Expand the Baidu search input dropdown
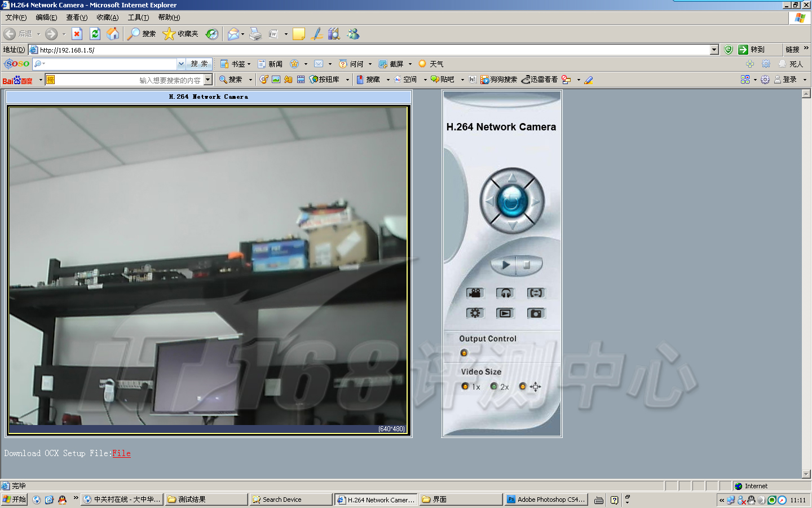Screen dimensions: 812x508 (208, 80)
